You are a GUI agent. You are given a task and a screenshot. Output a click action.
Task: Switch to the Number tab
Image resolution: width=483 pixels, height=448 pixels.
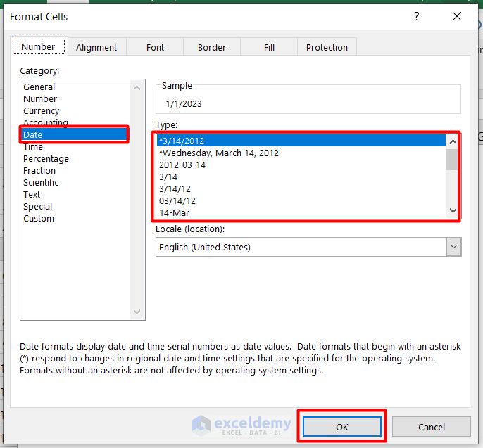39,46
